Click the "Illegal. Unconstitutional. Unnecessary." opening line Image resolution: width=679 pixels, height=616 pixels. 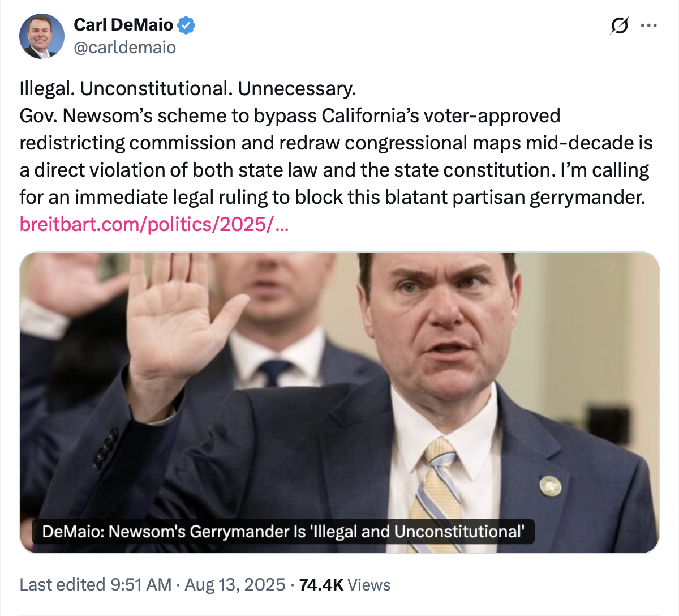click(x=187, y=88)
